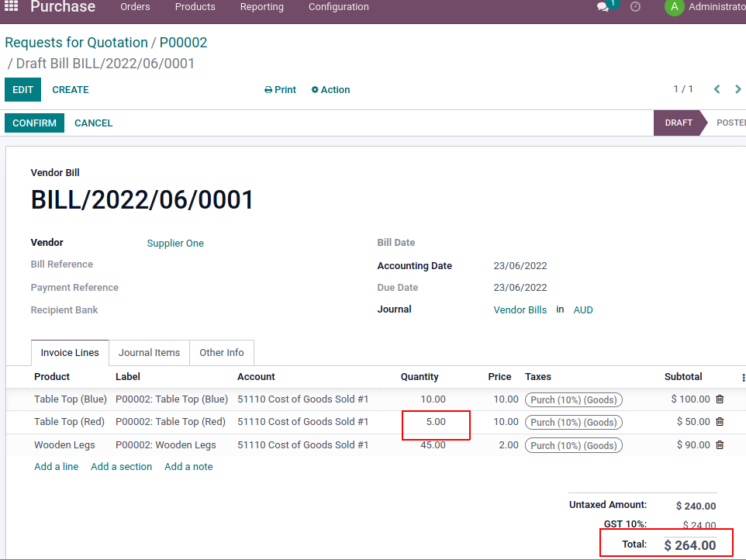Click the Label column header
The image size is (746, 560).
(x=127, y=377)
